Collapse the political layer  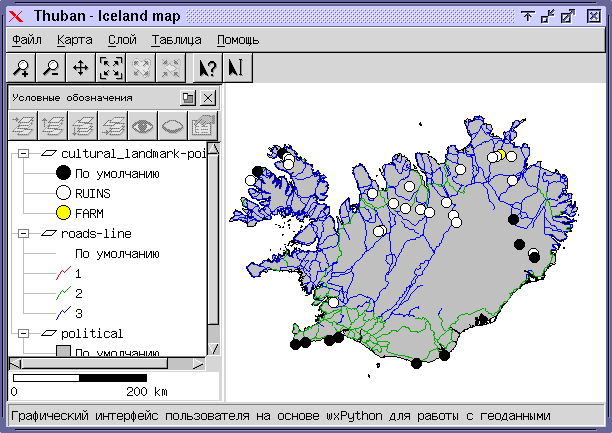click(x=23, y=333)
